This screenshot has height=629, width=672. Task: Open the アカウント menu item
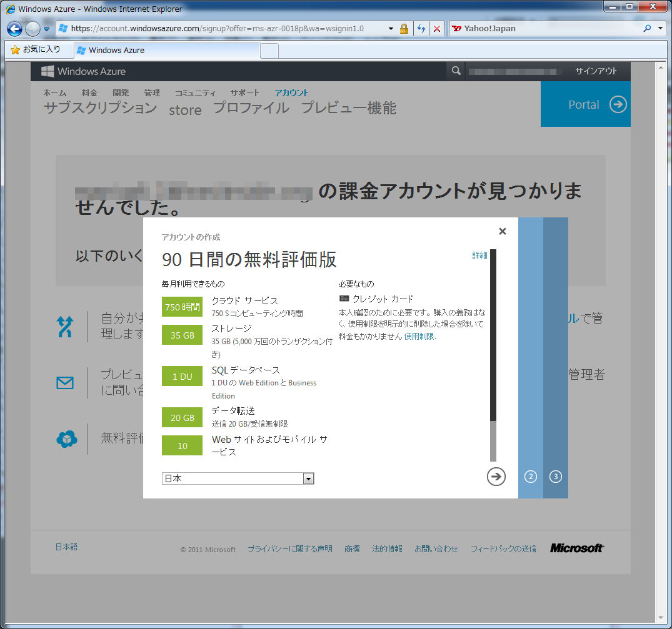[291, 93]
